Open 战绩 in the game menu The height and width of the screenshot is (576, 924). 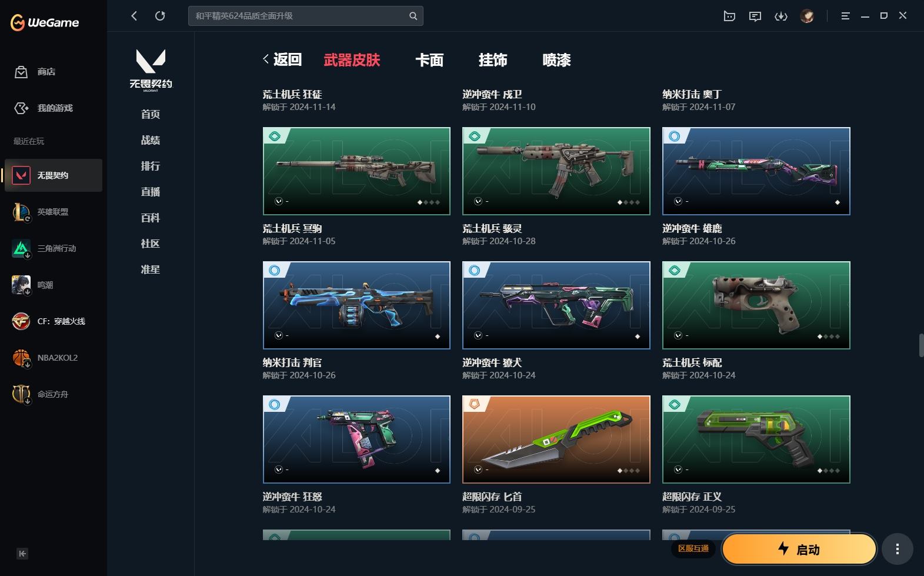coord(151,140)
